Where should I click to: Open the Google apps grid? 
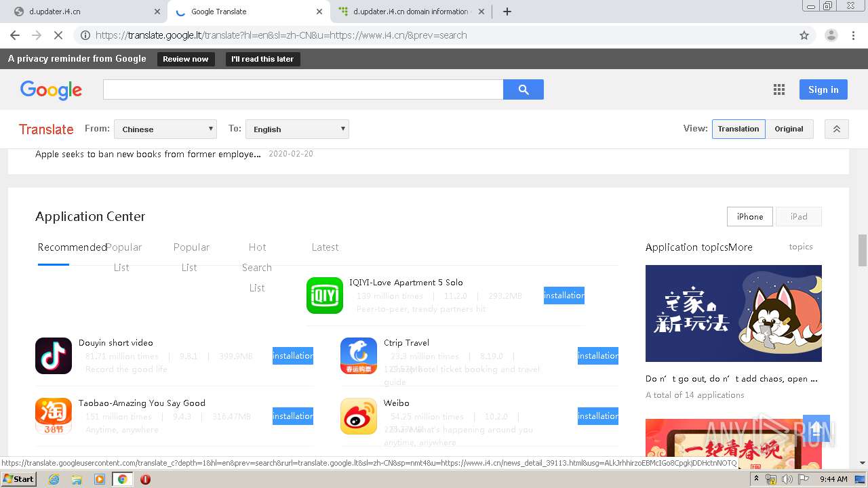pos(778,89)
